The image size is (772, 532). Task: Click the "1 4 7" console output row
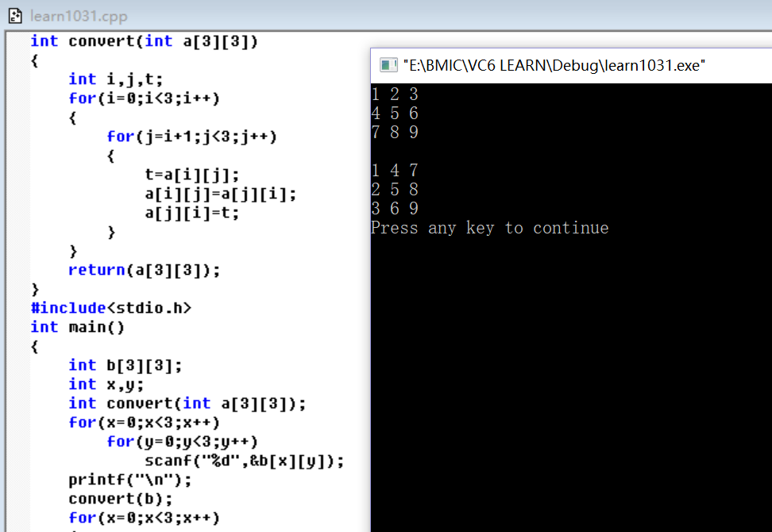click(x=394, y=171)
